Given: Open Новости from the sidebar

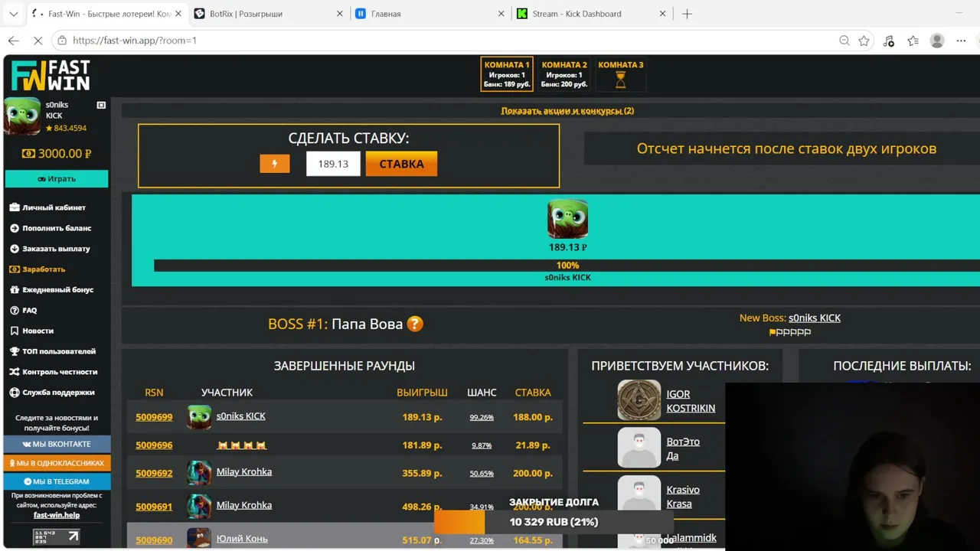Looking at the screenshot, I should 38,331.
